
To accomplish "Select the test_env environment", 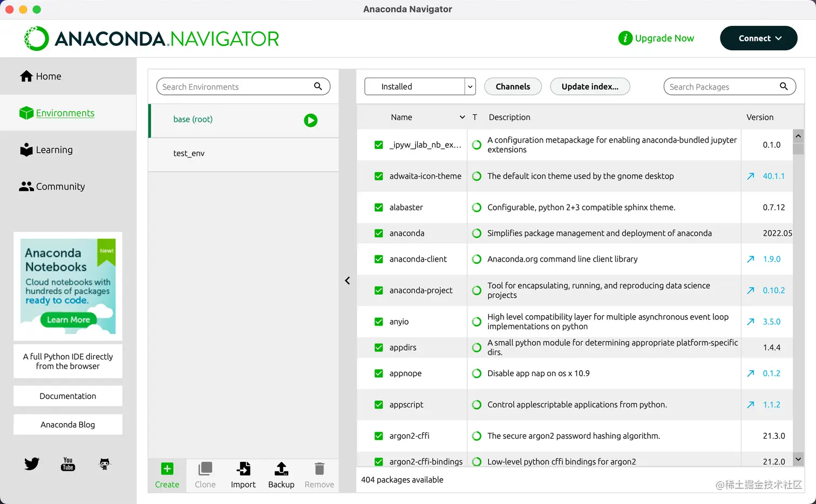I will (244, 154).
